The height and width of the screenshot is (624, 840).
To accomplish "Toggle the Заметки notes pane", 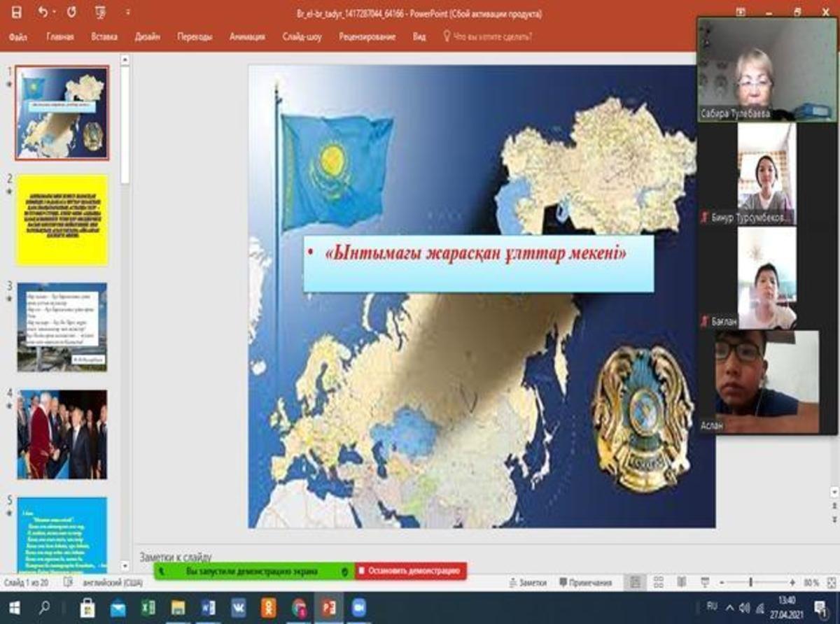I will click(x=527, y=582).
